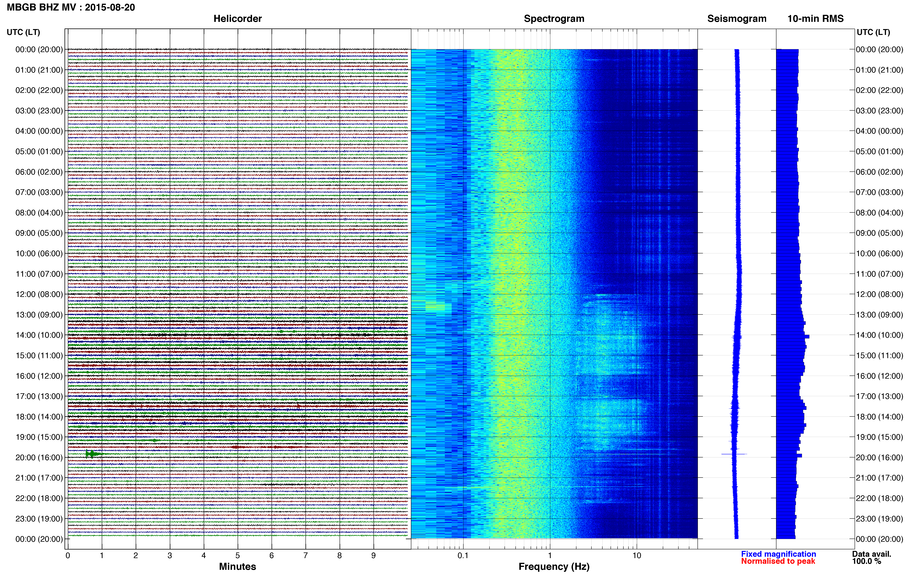This screenshot has height=578, width=924.
Task: Click the 5 tick on the Minutes axis
Action: coord(238,555)
